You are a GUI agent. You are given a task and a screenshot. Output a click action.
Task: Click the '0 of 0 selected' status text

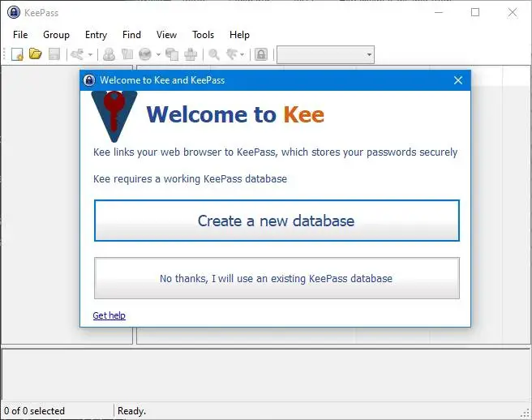[34, 411]
